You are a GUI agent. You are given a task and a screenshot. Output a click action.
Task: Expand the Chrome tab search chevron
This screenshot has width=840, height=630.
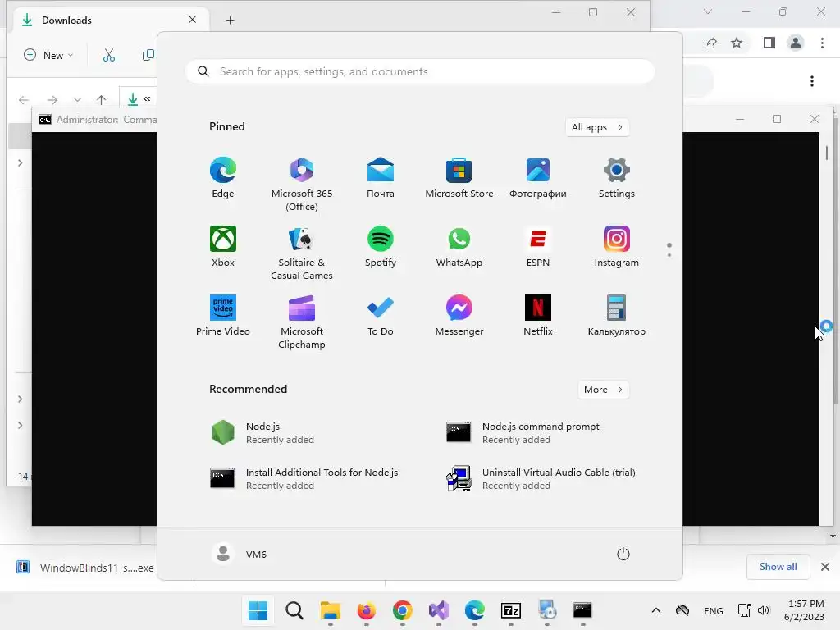coord(708,11)
